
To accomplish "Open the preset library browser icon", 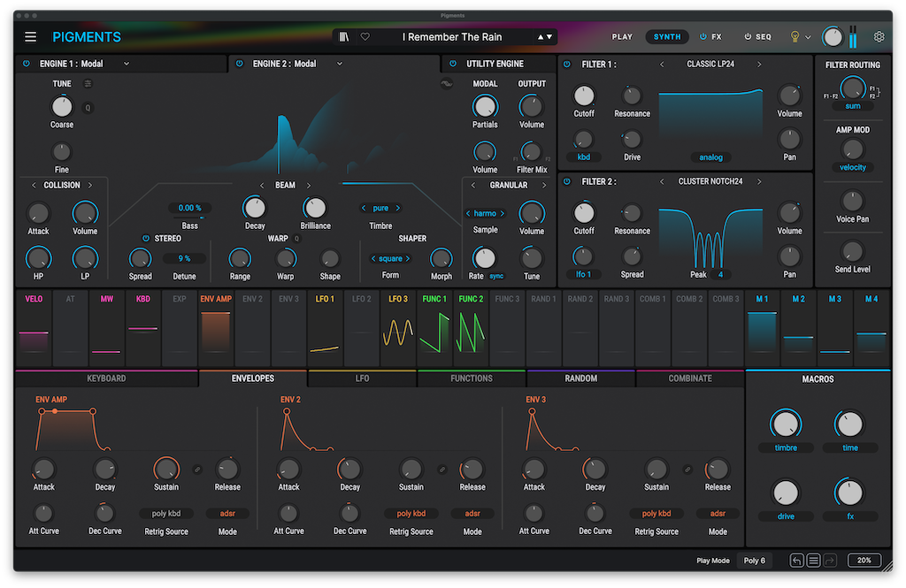I will pyautogui.click(x=344, y=37).
